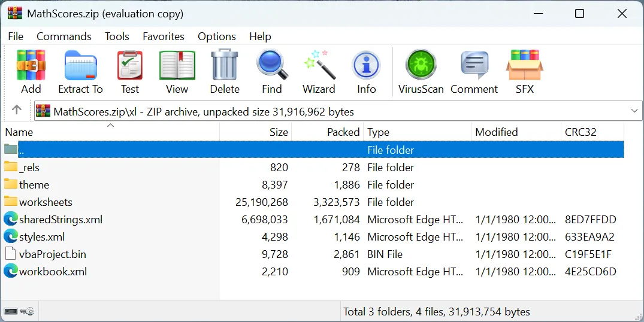Open the Options menu
Screen dimensions: 644x322
(217, 37)
